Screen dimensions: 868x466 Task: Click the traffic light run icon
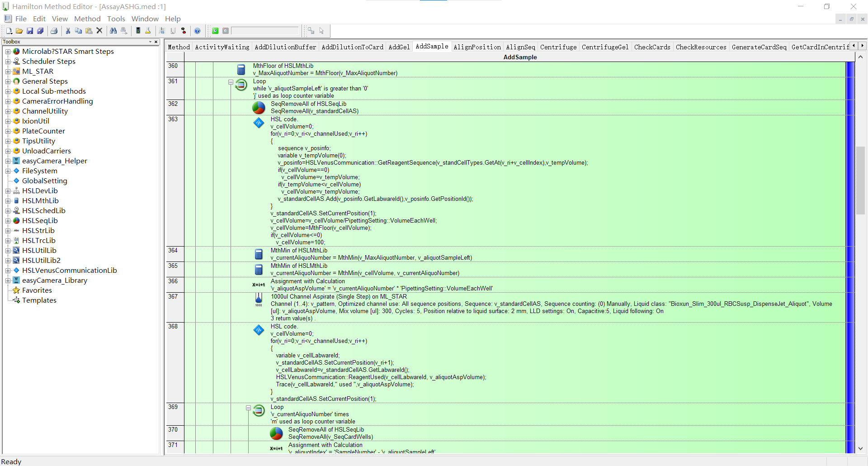(x=138, y=31)
